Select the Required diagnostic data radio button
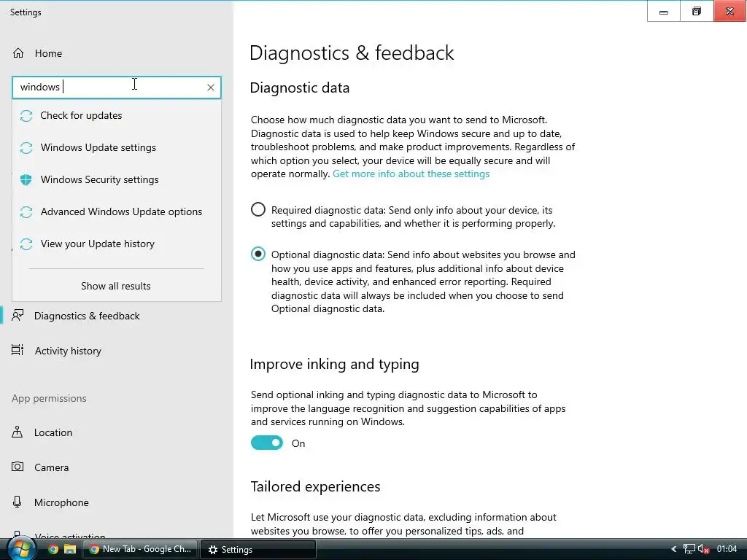Image resolution: width=747 pixels, height=560 pixels. point(258,209)
